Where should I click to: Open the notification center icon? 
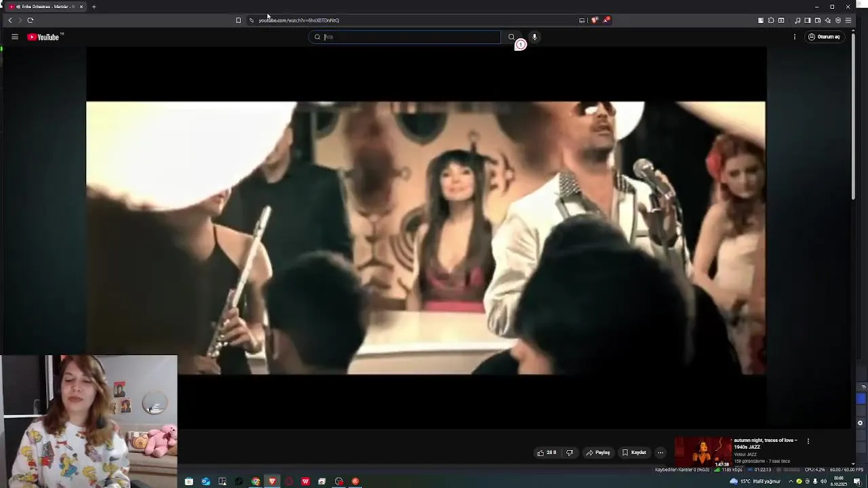click(857, 481)
